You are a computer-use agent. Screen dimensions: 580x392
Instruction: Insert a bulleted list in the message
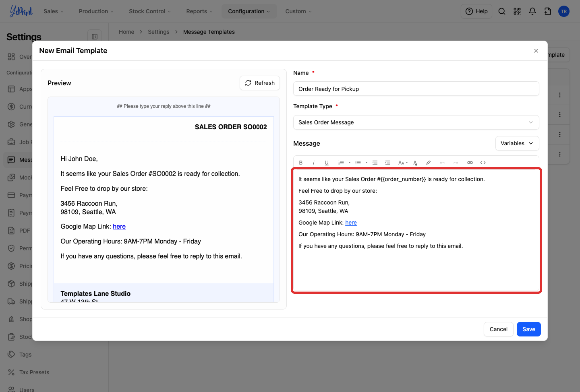(358, 163)
